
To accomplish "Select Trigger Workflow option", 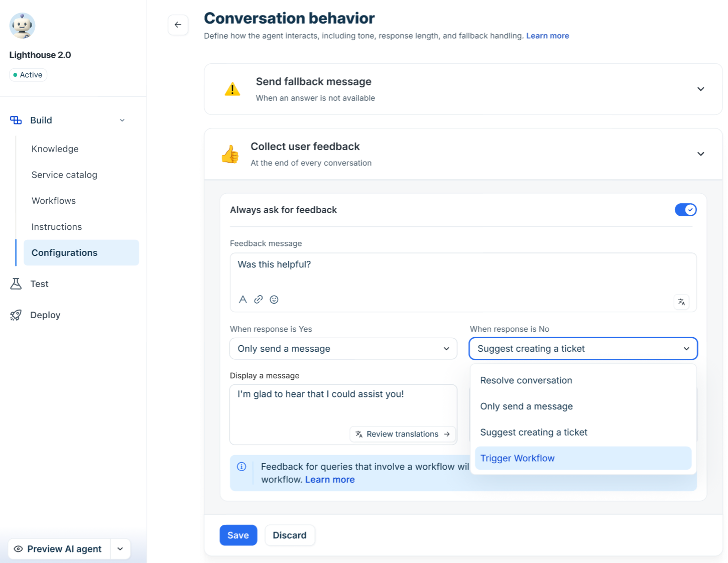I will 583,458.
